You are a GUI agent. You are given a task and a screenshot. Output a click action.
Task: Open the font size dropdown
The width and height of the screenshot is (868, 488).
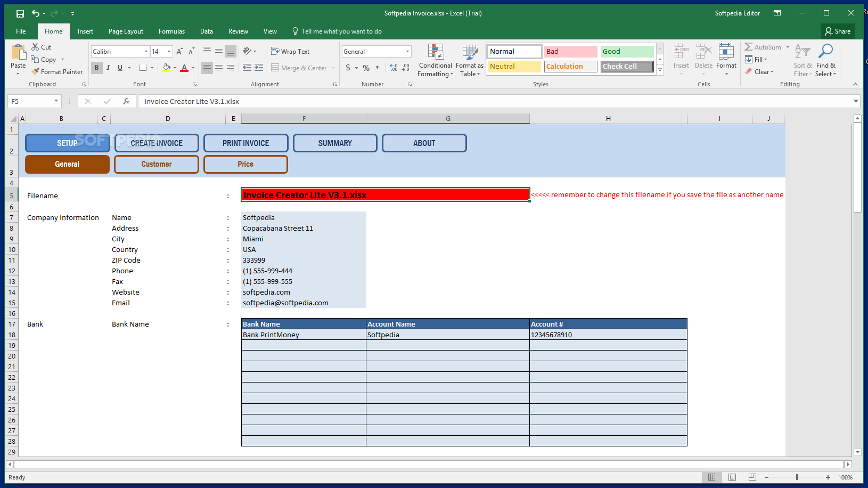pos(169,52)
